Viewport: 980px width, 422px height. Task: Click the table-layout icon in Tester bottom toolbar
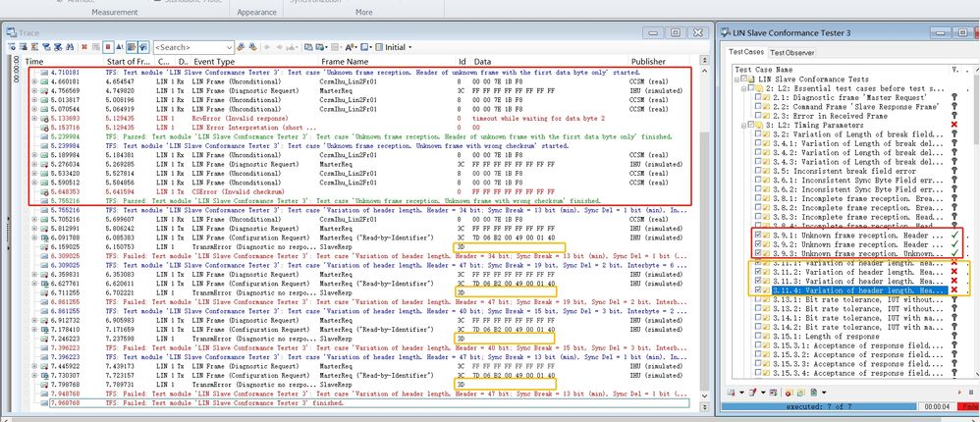click(x=773, y=393)
